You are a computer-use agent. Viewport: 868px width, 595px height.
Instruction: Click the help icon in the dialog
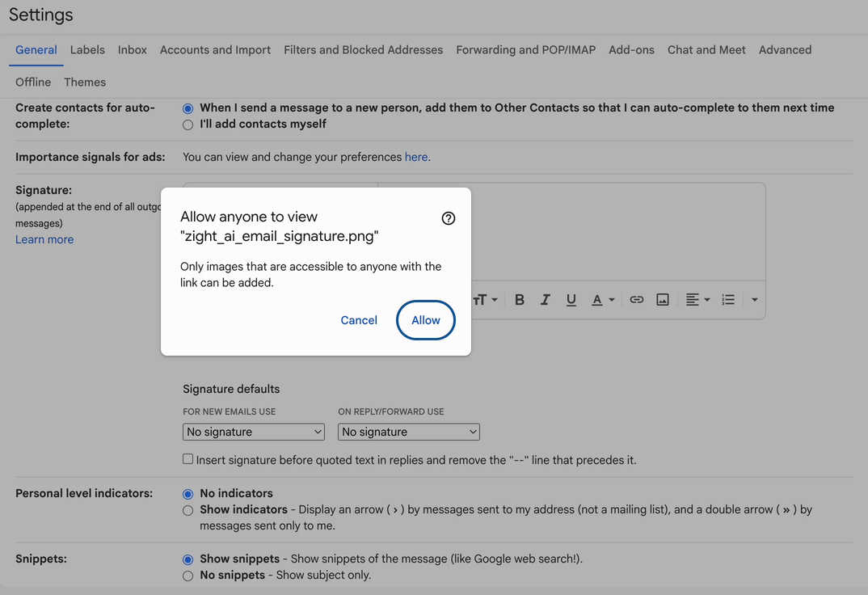click(449, 218)
